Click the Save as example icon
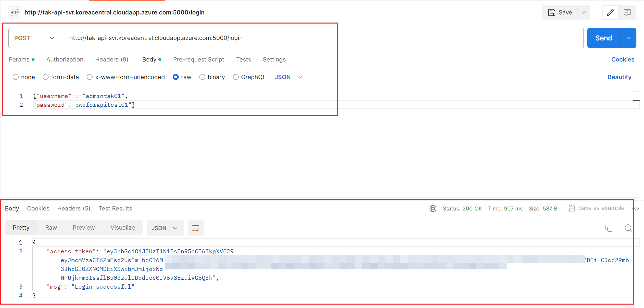644x308 pixels. tap(571, 208)
